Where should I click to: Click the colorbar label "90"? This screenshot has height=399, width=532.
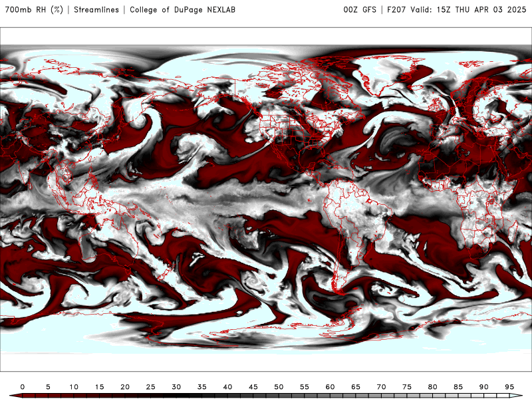click(484, 387)
